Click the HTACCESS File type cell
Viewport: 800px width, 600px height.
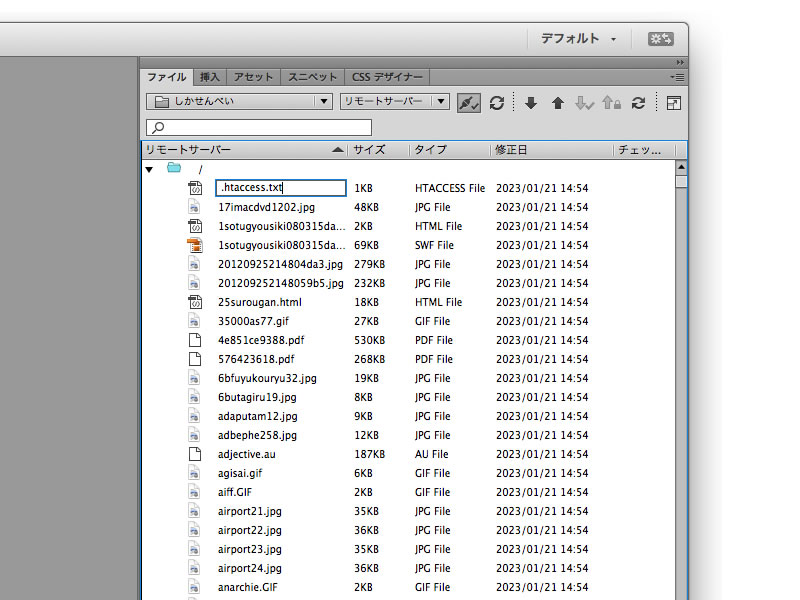(450, 188)
